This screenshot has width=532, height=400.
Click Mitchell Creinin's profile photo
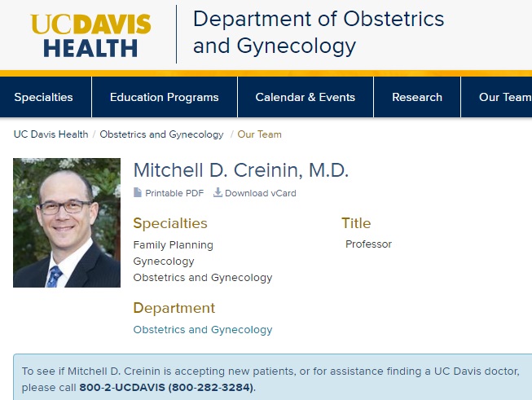(67, 222)
